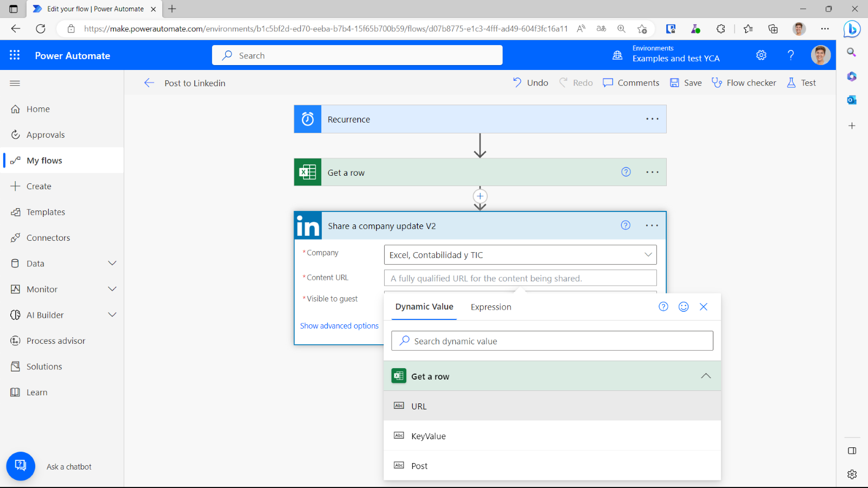Open the Flow checker
This screenshot has width=868, height=488.
pyautogui.click(x=744, y=83)
